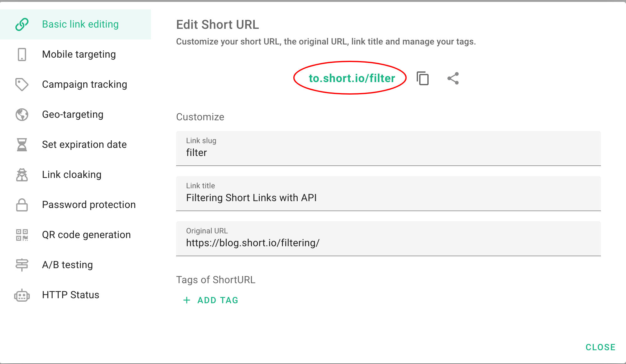Click the copy short URL icon
Screen dimensions: 626x364
point(423,78)
